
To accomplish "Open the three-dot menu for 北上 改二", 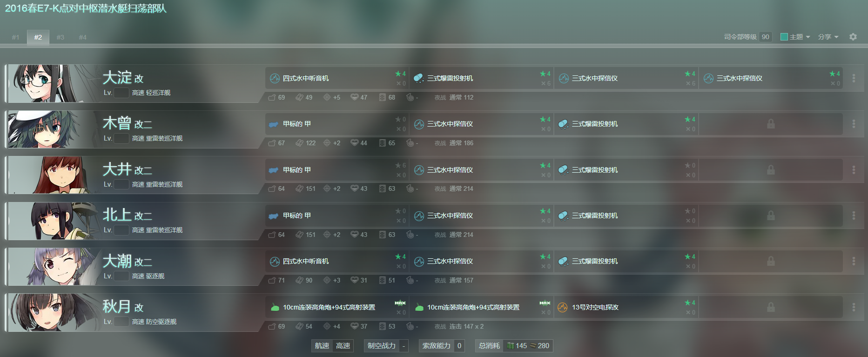I will [x=854, y=216].
